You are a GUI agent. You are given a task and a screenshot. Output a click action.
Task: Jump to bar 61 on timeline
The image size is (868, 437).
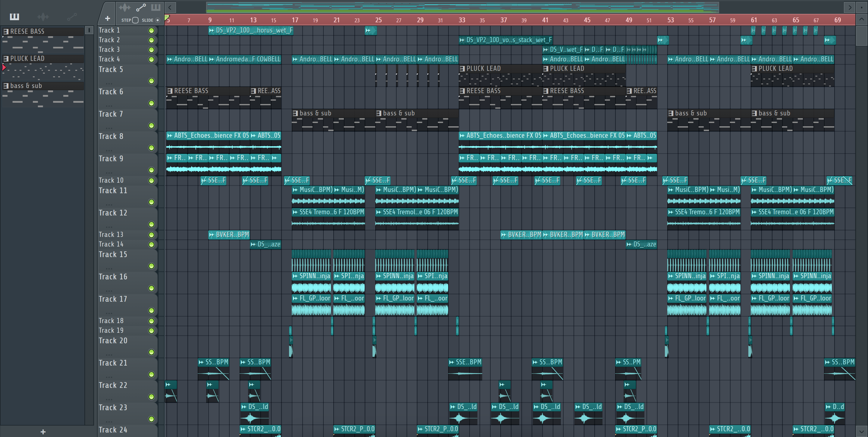pos(754,20)
